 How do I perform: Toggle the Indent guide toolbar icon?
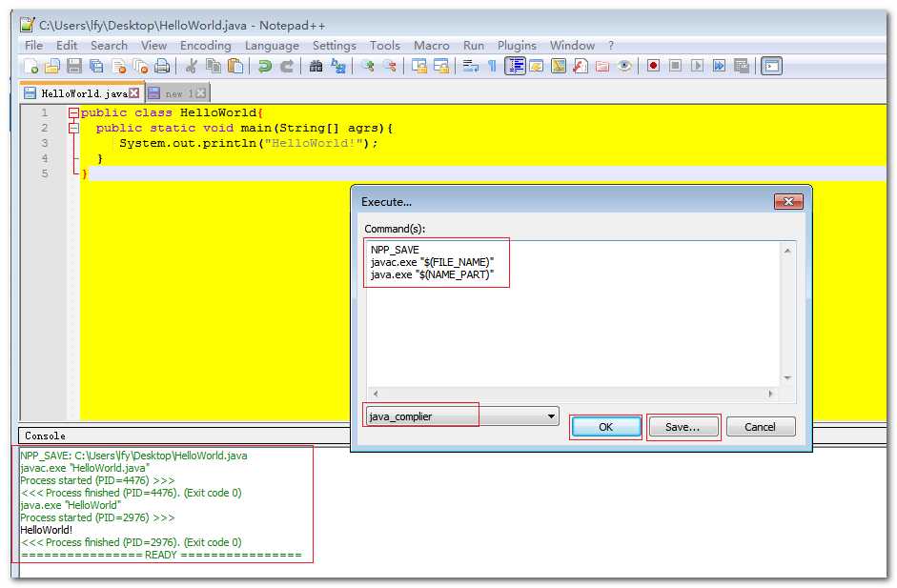pos(515,67)
